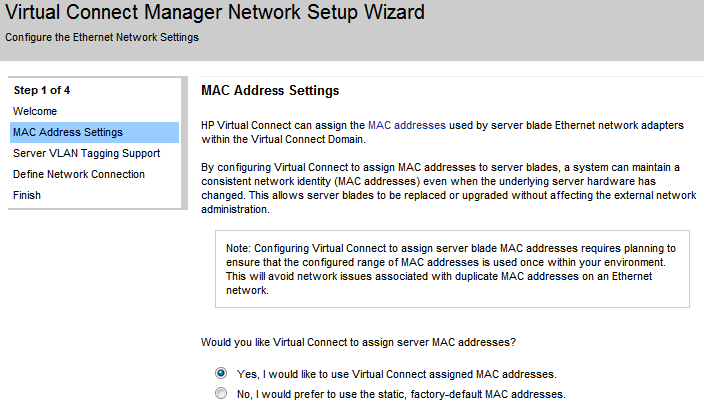Image resolution: width=704 pixels, height=405 pixels.
Task: Jump to Server VLAN Tagging Support step
Action: 86,153
